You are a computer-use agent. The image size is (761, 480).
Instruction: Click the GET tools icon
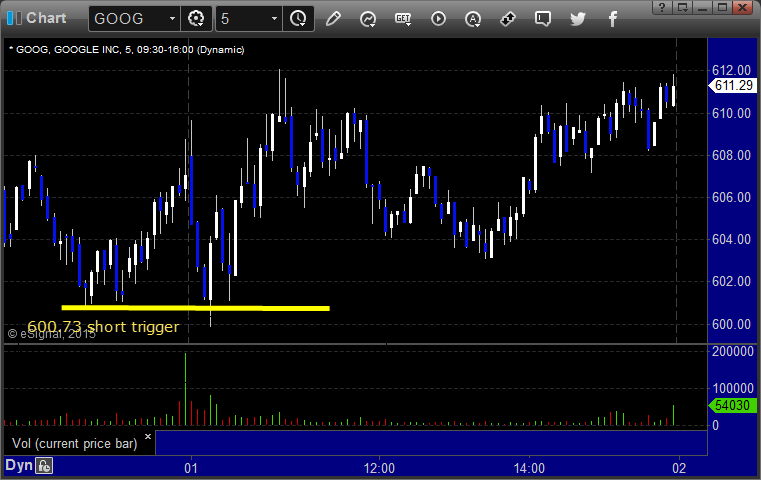click(403, 19)
